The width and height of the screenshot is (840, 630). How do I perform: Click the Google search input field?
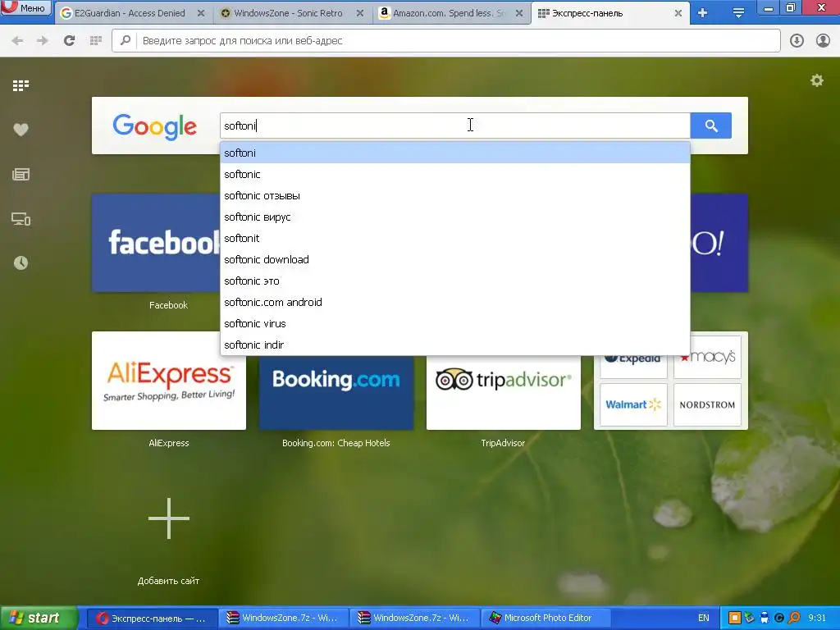pyautogui.click(x=454, y=126)
